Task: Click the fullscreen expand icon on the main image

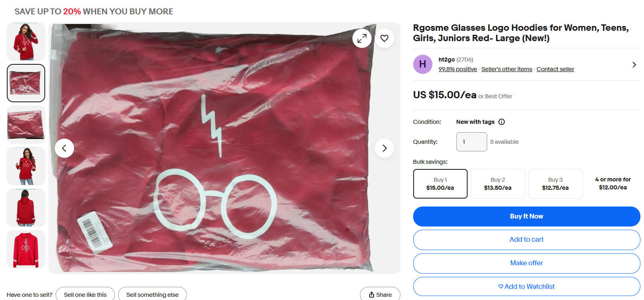Action: coord(362,38)
